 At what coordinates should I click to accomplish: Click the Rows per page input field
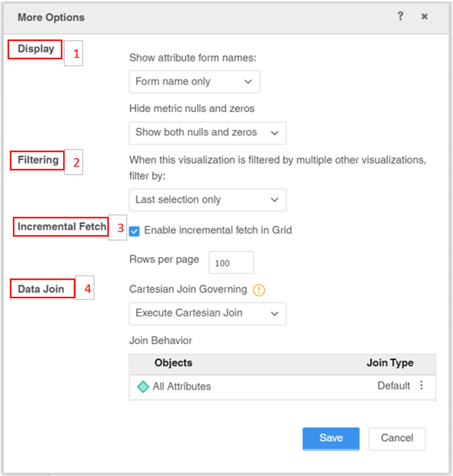(x=231, y=263)
